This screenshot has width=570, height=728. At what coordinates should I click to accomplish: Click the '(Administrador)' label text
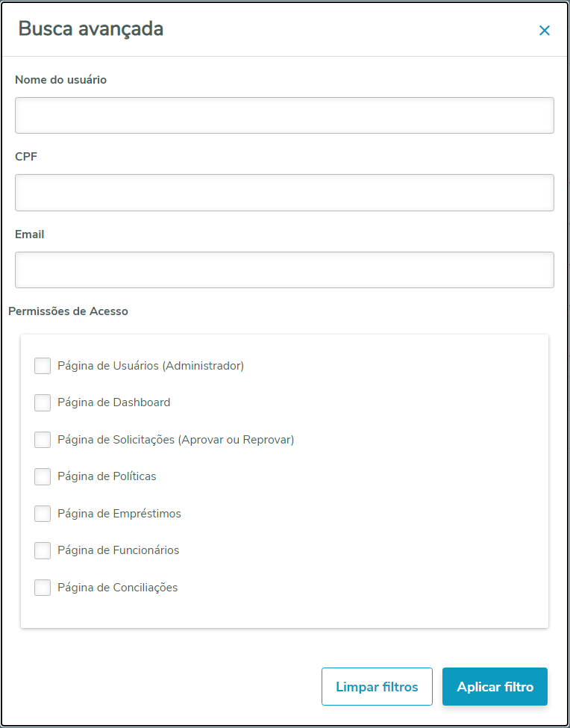coord(203,366)
